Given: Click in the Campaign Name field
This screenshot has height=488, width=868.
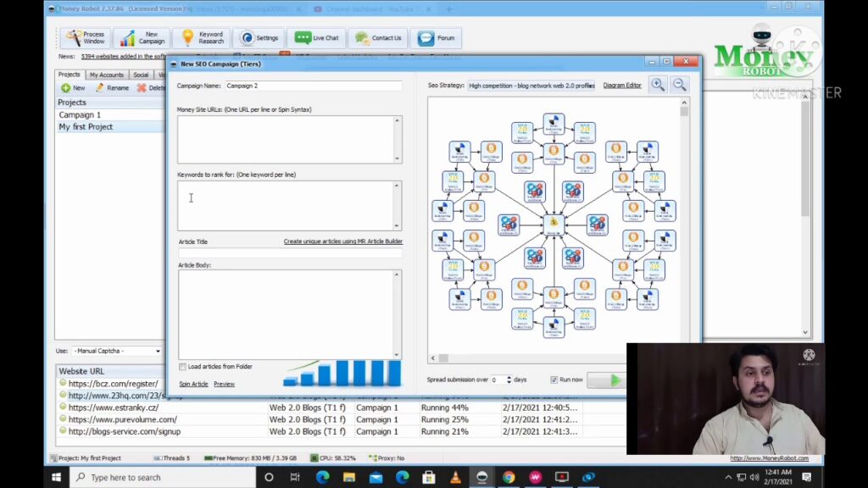Looking at the screenshot, I should [314, 86].
